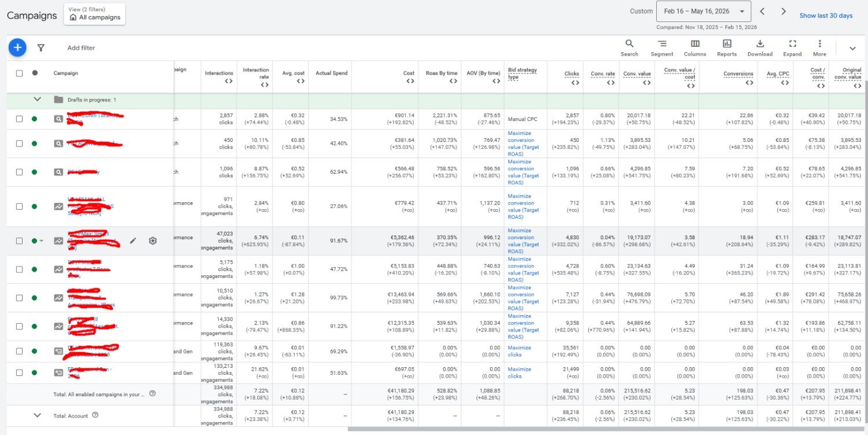Check the box for the €779.42 cost row
The image size is (868, 435).
pyautogui.click(x=19, y=206)
